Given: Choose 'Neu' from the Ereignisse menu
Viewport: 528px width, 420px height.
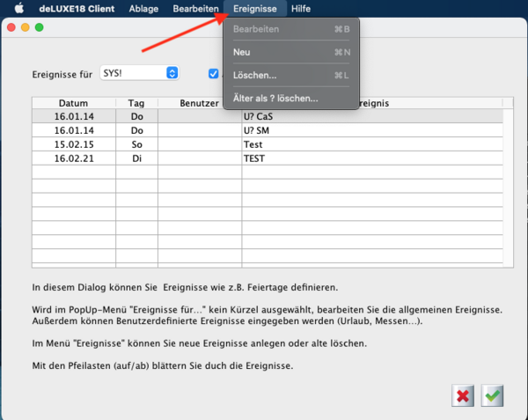Looking at the screenshot, I should [242, 52].
